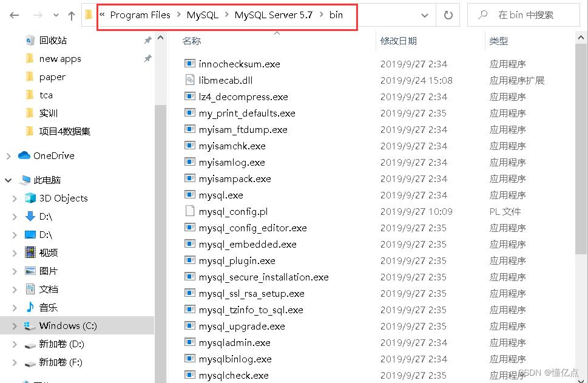The width and height of the screenshot is (588, 383).
Task: Select mysql_upgrade.exe file name
Action: click(x=242, y=327)
